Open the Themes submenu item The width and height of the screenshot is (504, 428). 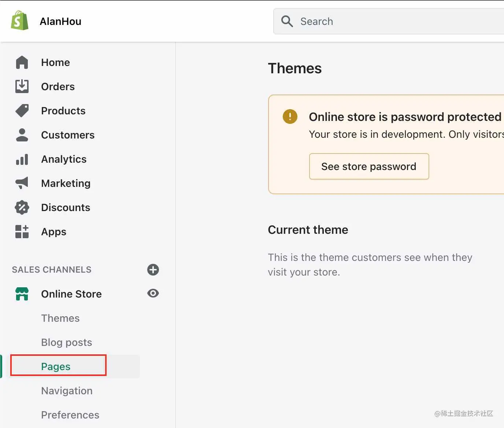(x=60, y=318)
